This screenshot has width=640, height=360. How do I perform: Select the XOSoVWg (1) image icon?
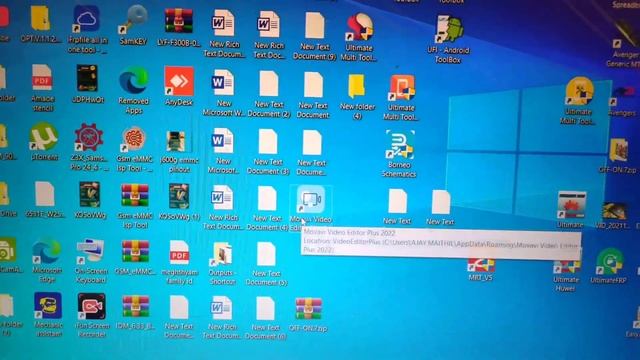coord(179,196)
